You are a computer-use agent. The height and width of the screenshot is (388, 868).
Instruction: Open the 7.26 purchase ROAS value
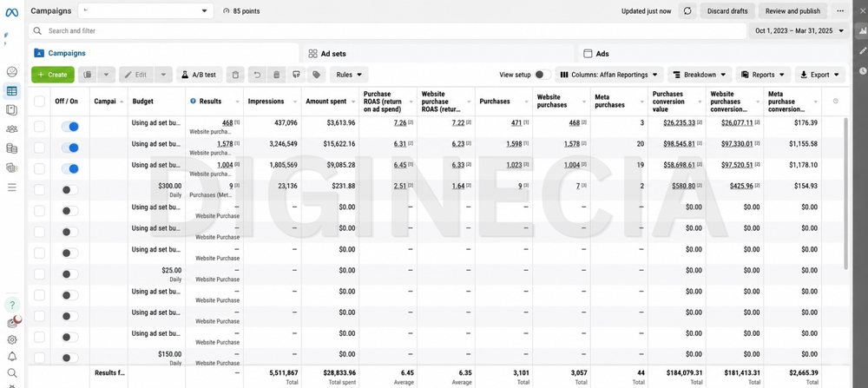point(399,123)
